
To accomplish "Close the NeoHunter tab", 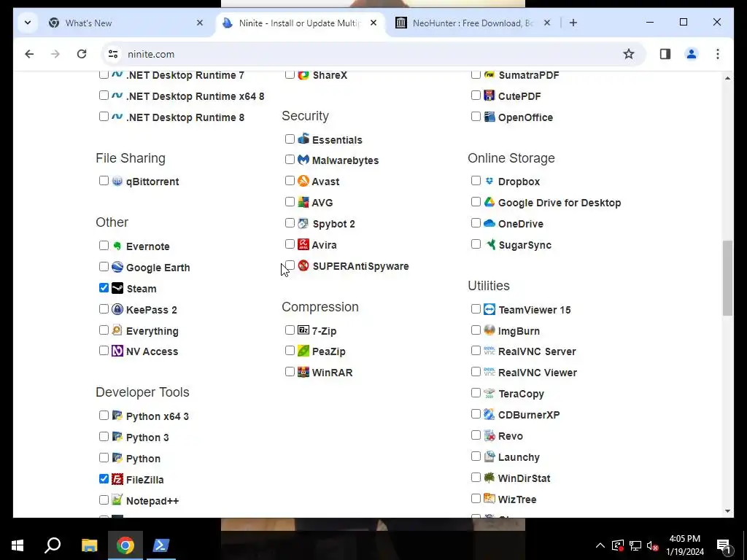I will 547,23.
